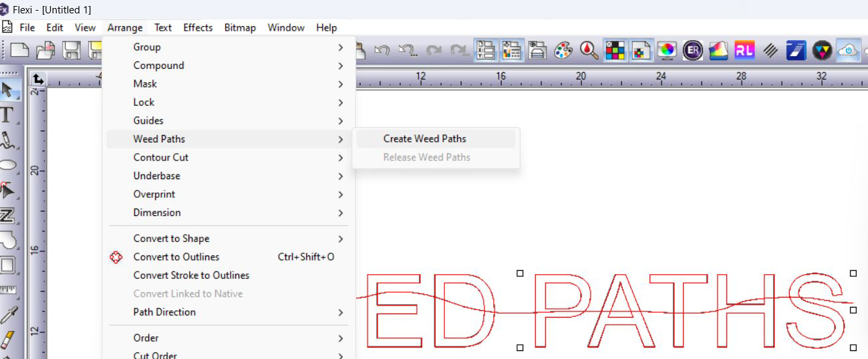Open the Effects menu
This screenshot has width=868, height=359.
(198, 27)
